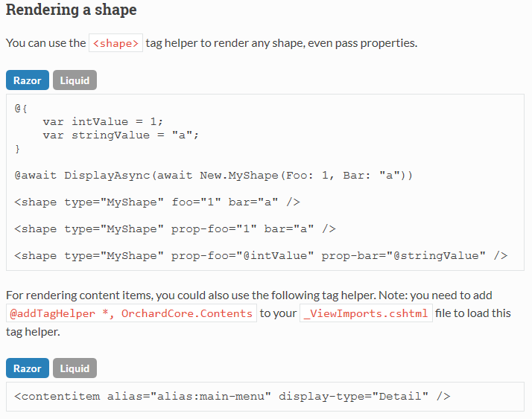
Task: Click the var stringValue = "a" code line
Action: click(x=121, y=135)
